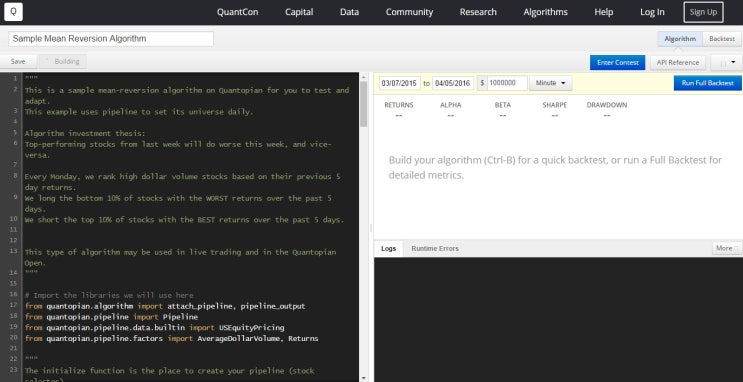
Task: Open the More menu in logs panel
Action: [726, 248]
